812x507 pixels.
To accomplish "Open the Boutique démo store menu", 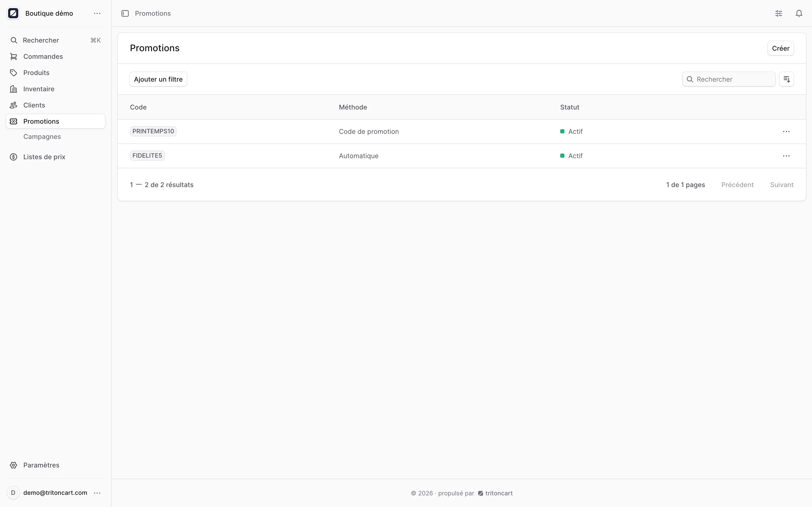I will [97, 13].
